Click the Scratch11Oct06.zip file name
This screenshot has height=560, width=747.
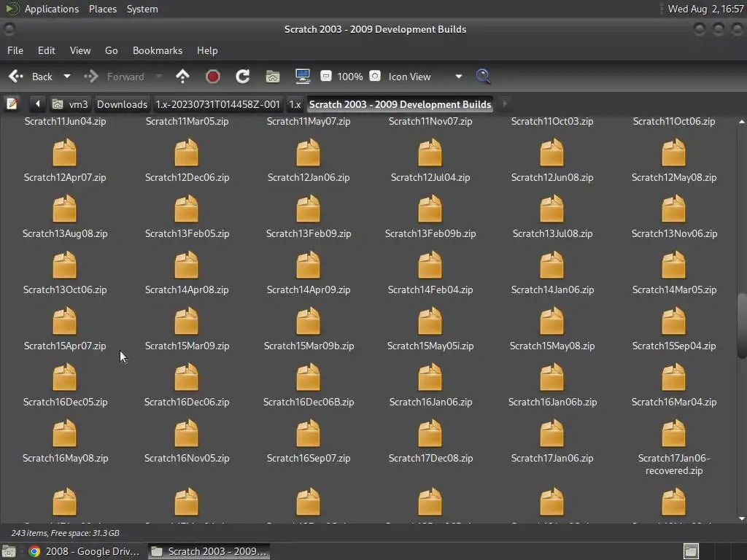click(674, 122)
